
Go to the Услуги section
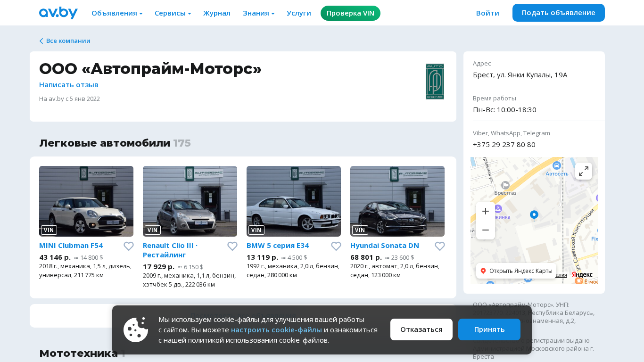tap(299, 13)
